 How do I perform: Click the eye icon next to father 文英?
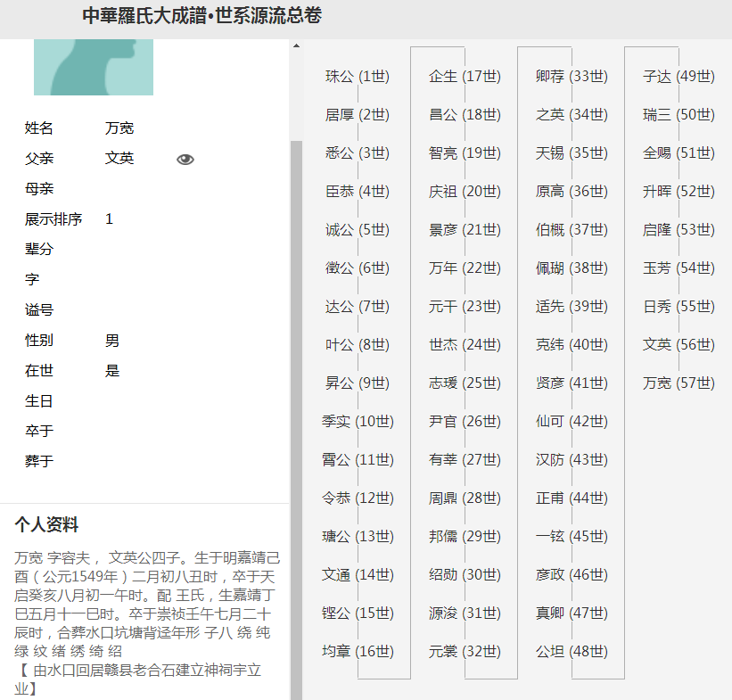coord(185,160)
